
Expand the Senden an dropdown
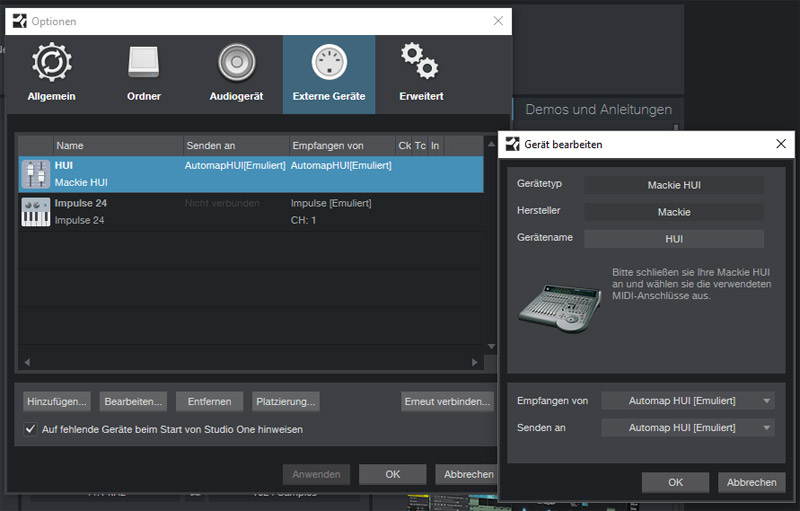coord(687,428)
